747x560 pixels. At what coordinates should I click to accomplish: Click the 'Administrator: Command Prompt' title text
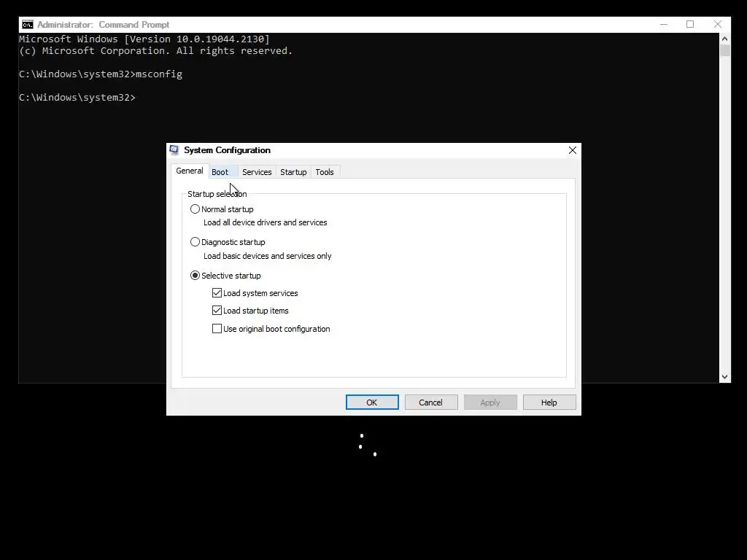coord(104,25)
